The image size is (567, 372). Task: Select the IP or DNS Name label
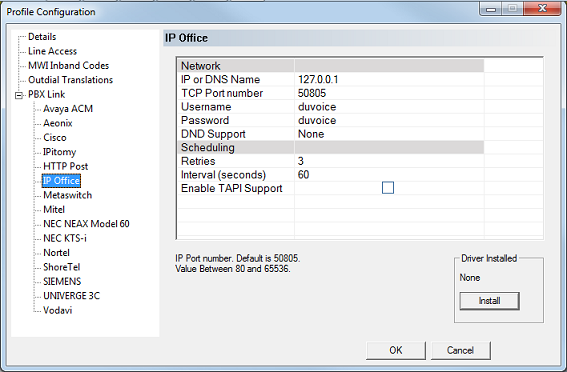click(x=221, y=80)
